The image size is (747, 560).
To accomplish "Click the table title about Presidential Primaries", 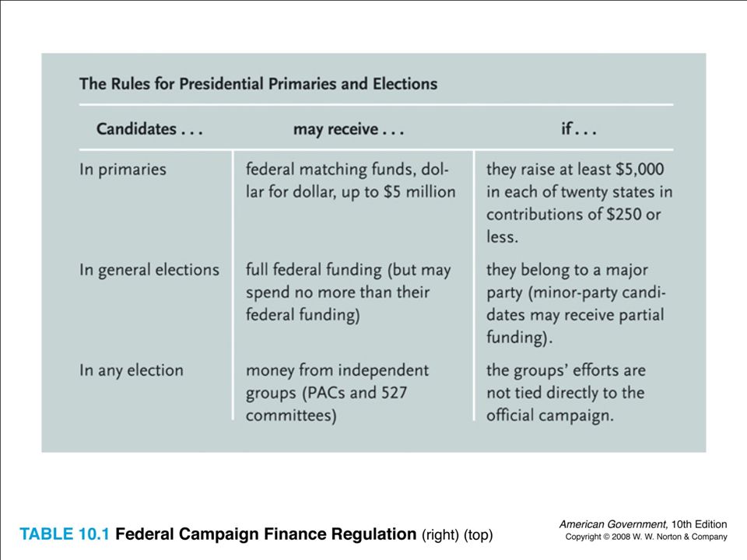I will (258, 84).
